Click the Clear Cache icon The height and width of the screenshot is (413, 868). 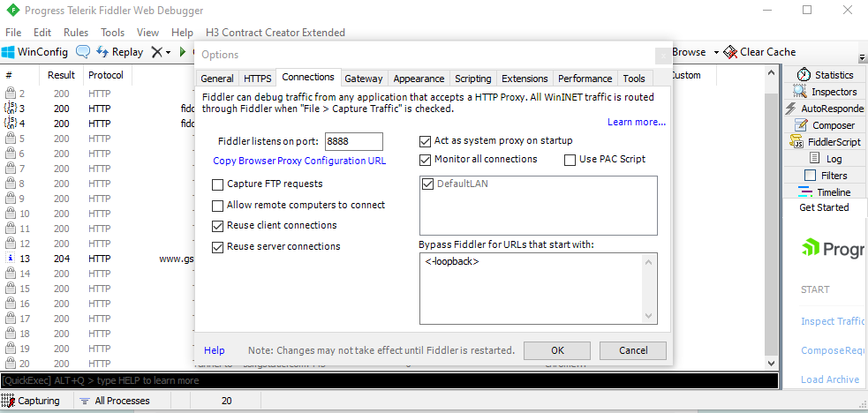point(730,52)
